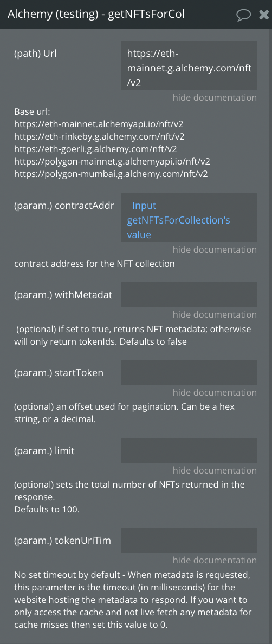Hide documentation below contractAddr field
This screenshot has height=644, width=272.
pyautogui.click(x=215, y=249)
